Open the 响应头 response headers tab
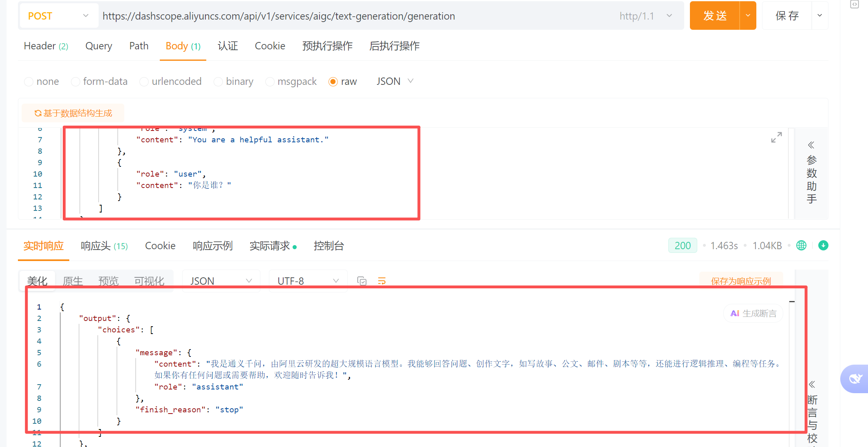The height and width of the screenshot is (447, 868). (x=104, y=246)
